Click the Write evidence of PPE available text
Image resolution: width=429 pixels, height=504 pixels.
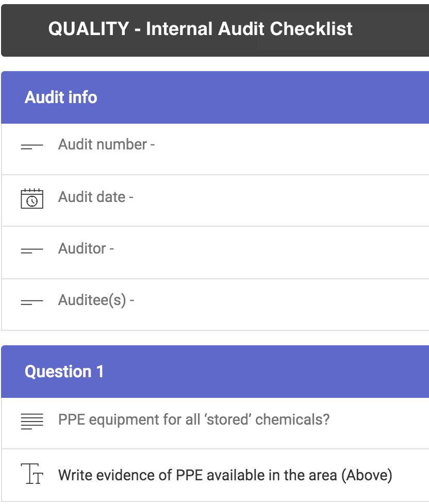point(225,475)
